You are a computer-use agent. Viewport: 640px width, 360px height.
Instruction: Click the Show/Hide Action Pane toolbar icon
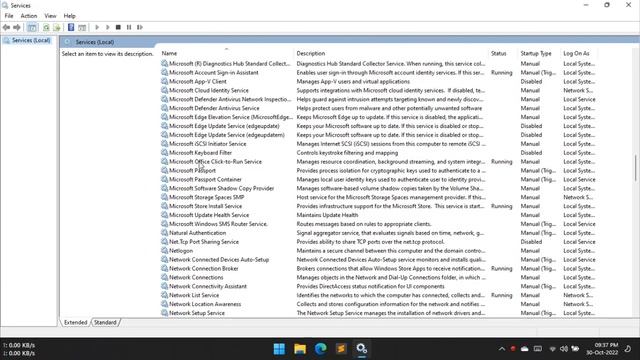[82, 27]
